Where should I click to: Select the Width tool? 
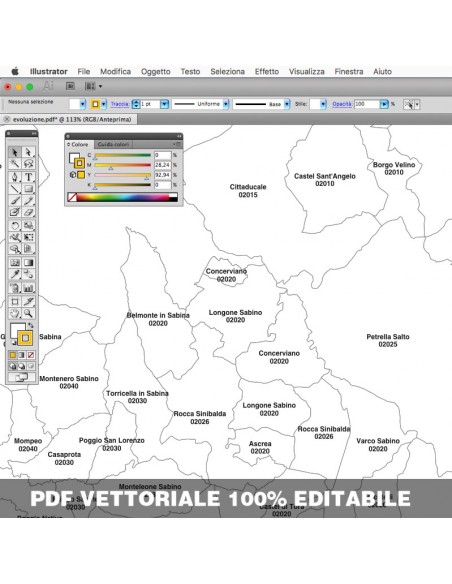click(x=15, y=237)
